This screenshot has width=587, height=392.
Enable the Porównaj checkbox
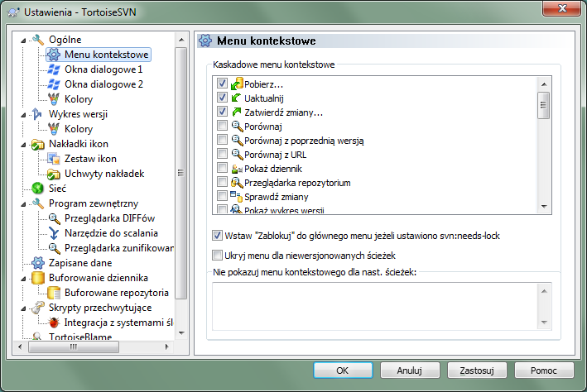pos(222,126)
